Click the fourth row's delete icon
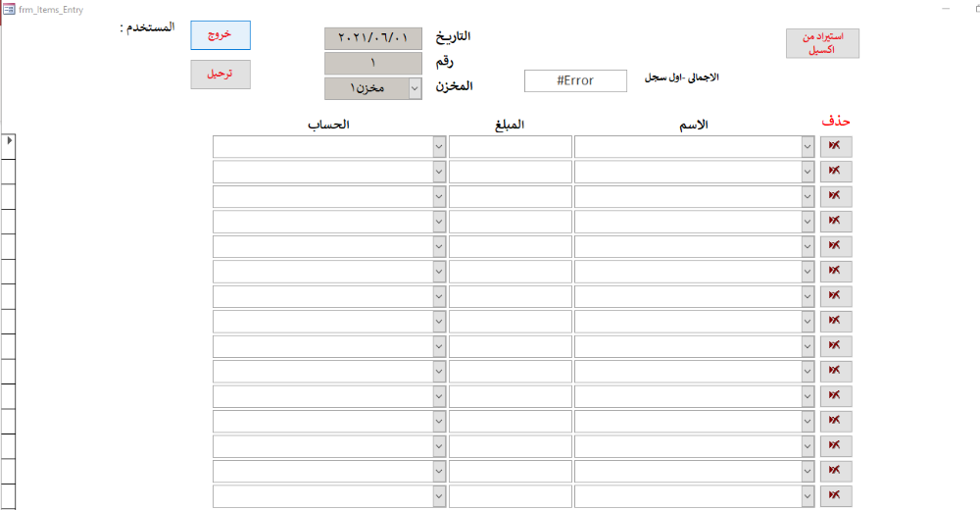980x510 pixels. (836, 222)
